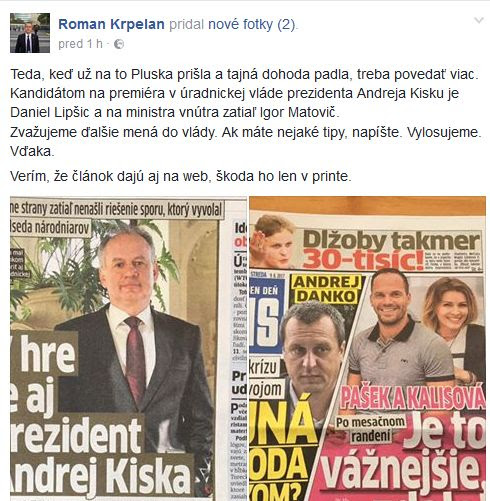The height and width of the screenshot is (501, 490).
Task: Click the "krízu" label on tabloid cover
Action: coord(265,367)
